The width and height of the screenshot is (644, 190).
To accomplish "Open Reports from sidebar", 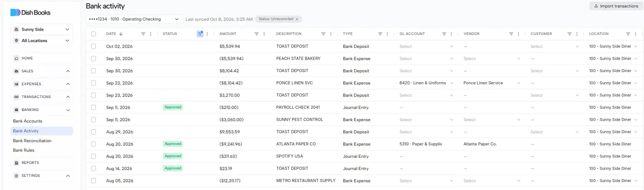I will [42, 163].
